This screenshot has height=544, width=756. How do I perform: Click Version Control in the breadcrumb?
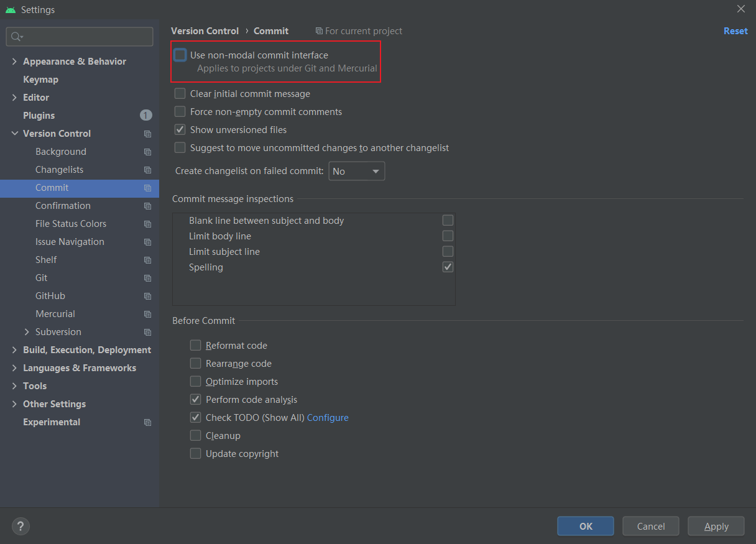[x=205, y=31]
